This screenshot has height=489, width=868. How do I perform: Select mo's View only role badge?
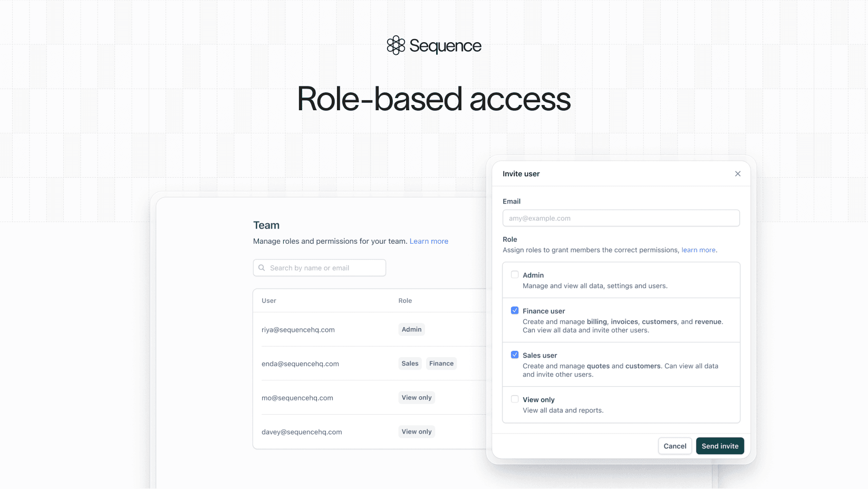[x=416, y=398]
